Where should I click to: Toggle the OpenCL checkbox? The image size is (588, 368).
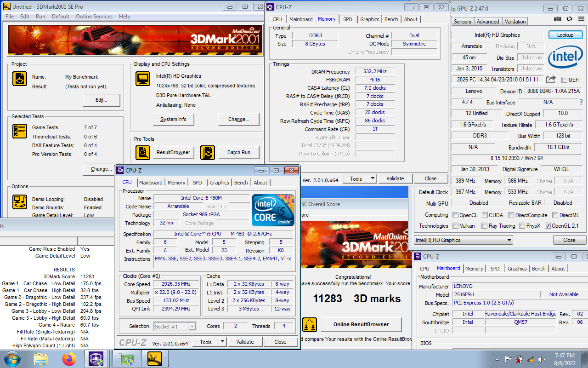pyautogui.click(x=455, y=215)
